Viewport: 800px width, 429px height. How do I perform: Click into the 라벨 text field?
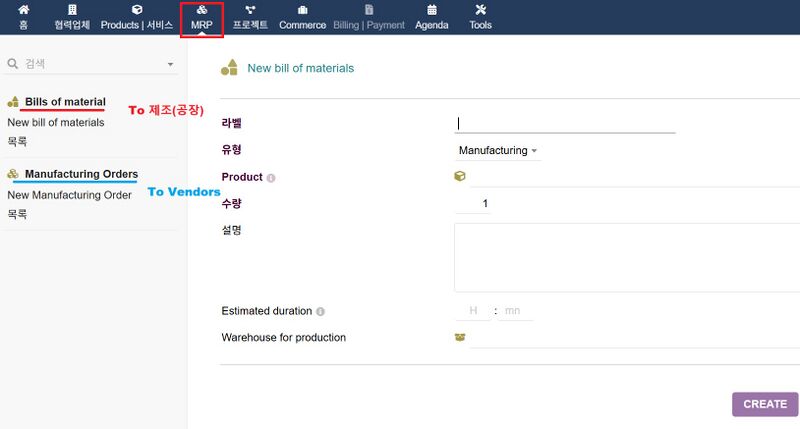565,124
